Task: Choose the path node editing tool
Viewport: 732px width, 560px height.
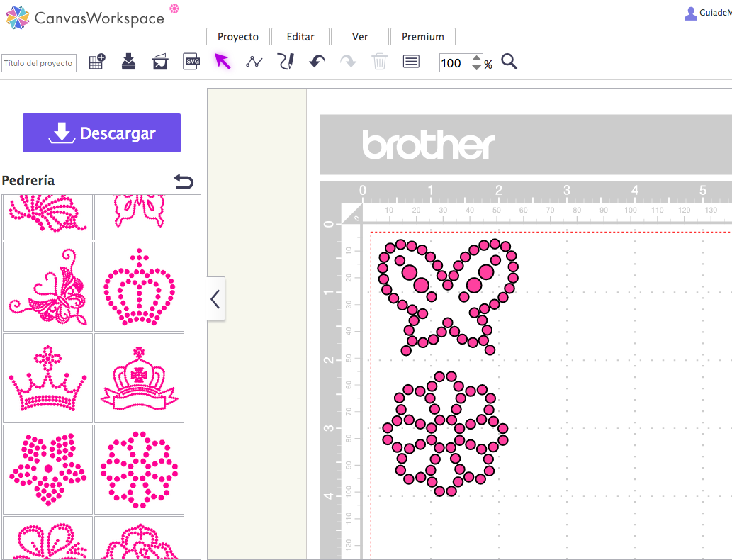Action: pos(254,62)
